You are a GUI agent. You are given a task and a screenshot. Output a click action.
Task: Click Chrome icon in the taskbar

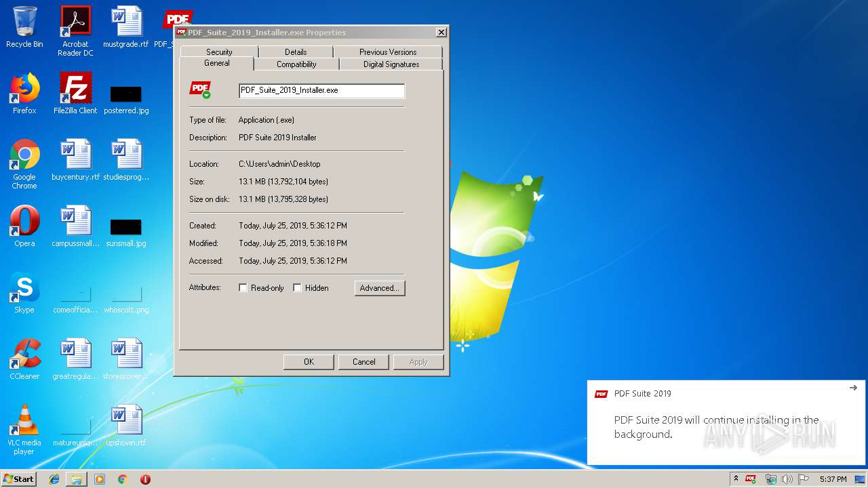tap(122, 479)
